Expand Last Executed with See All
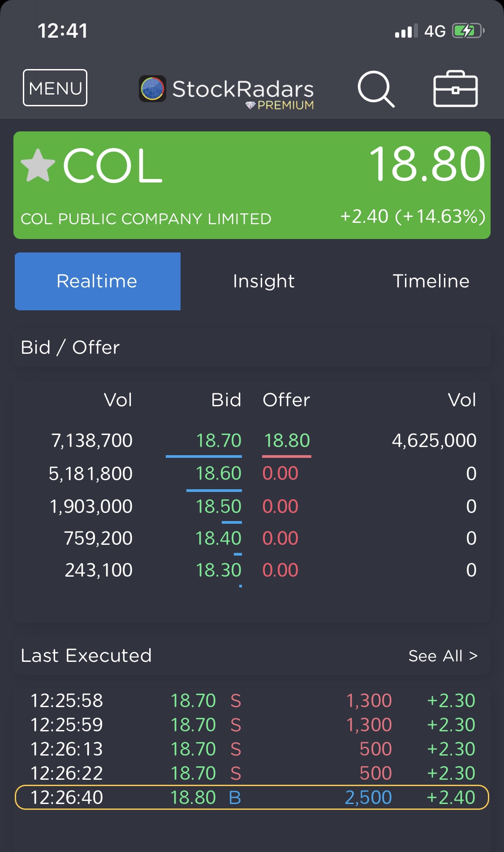 pos(443,656)
